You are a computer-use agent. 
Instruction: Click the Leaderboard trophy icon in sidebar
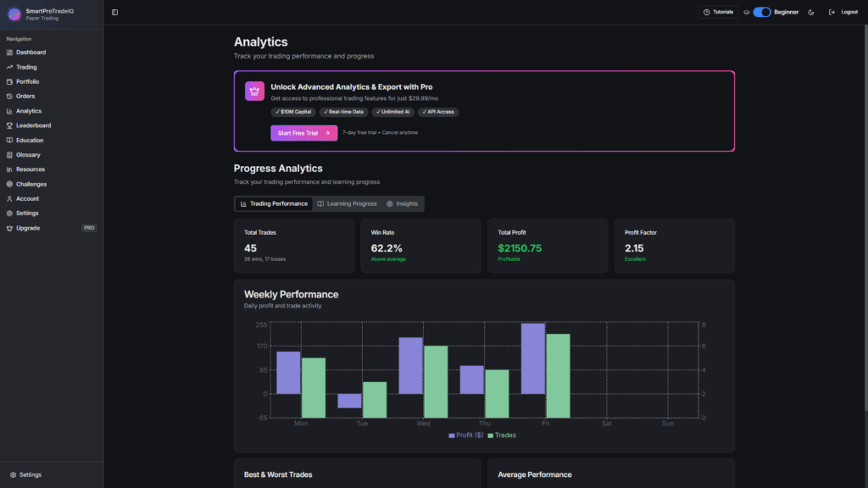tap(9, 125)
